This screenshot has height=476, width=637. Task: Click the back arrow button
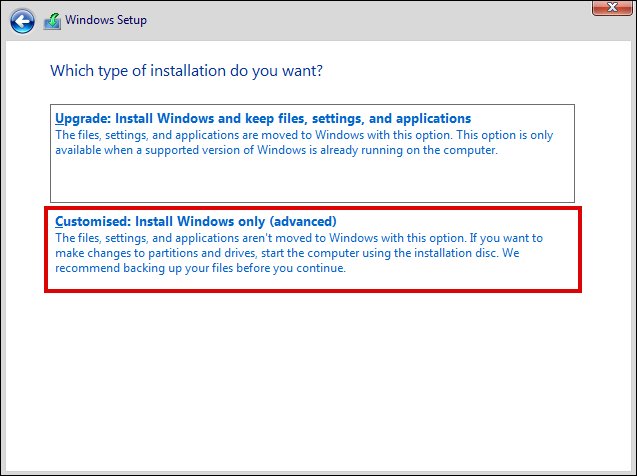pos(24,20)
